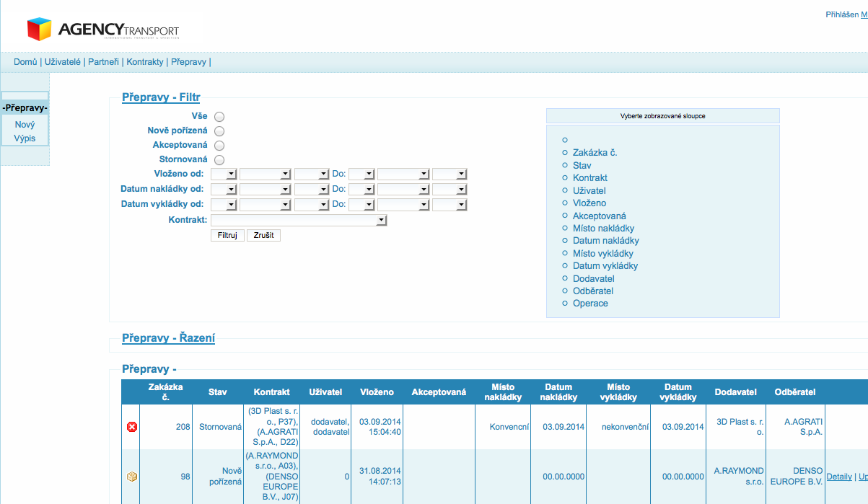The image size is (868, 504).
Task: Open the Kontrakt dropdown list
Action: [x=299, y=221]
